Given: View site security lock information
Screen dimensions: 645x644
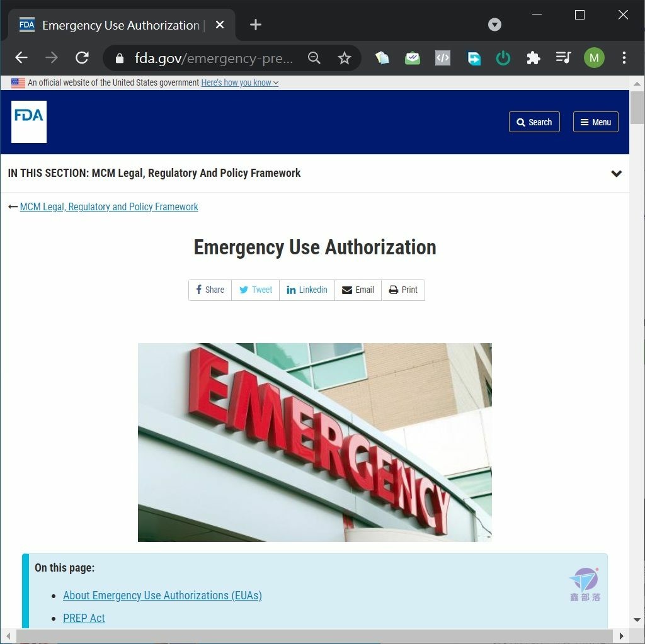Looking at the screenshot, I should pyautogui.click(x=119, y=58).
